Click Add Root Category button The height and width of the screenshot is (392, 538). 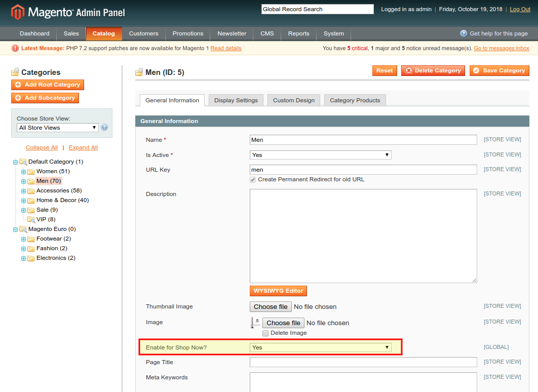pyautogui.click(x=48, y=85)
